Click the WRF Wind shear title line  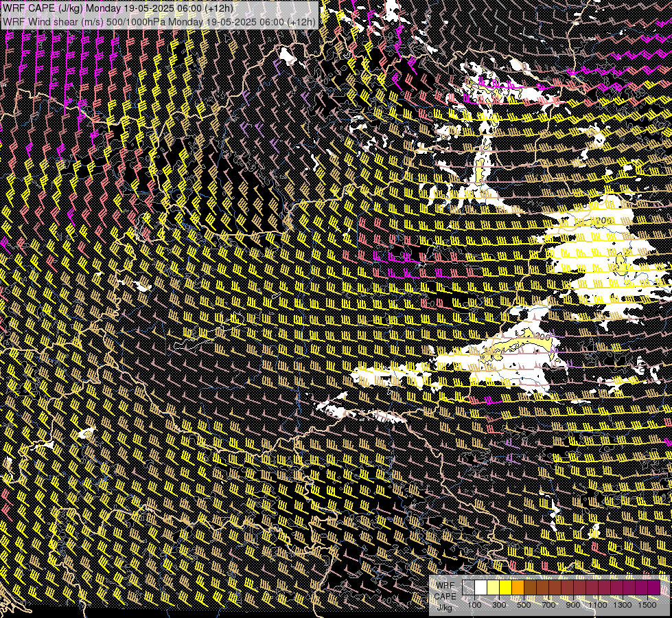(x=159, y=22)
